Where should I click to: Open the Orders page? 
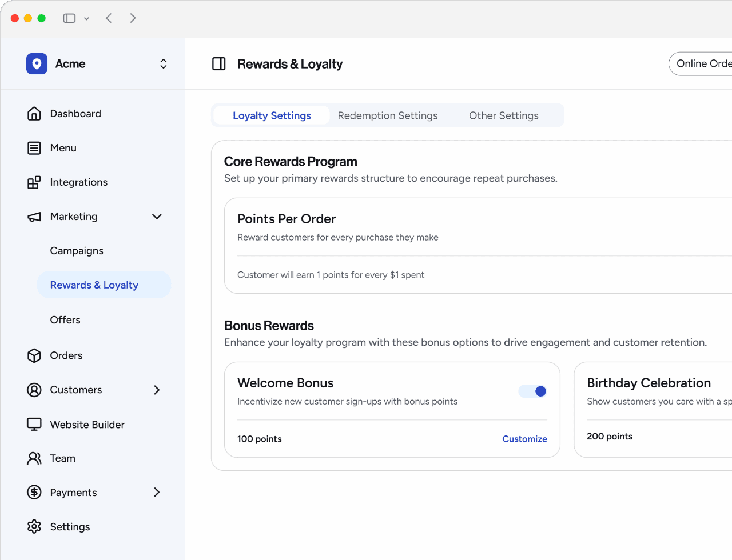[x=66, y=355]
